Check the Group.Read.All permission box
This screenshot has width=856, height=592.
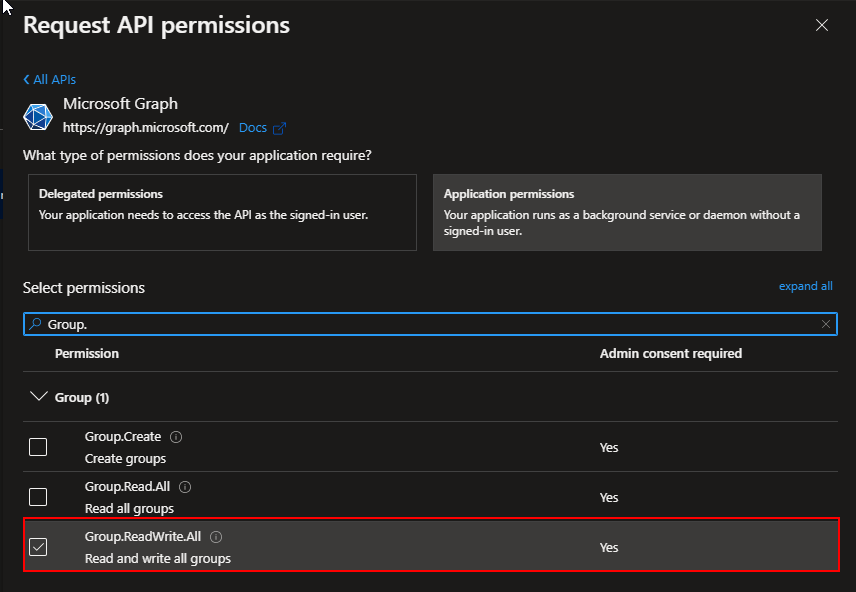[x=38, y=497]
